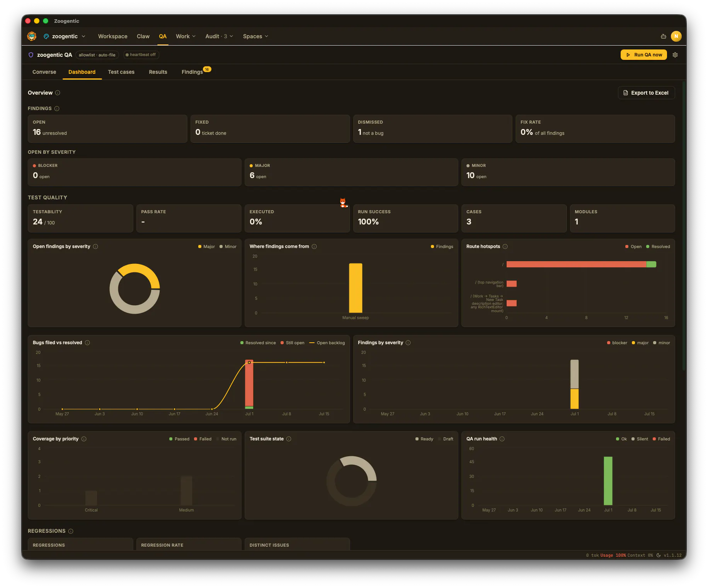Go to Workspace in top navigation

click(113, 36)
